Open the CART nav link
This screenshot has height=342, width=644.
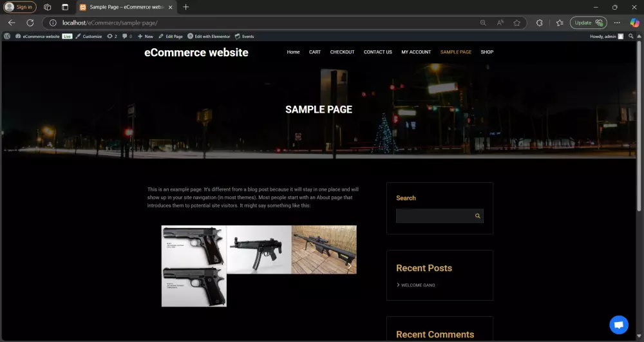(315, 52)
